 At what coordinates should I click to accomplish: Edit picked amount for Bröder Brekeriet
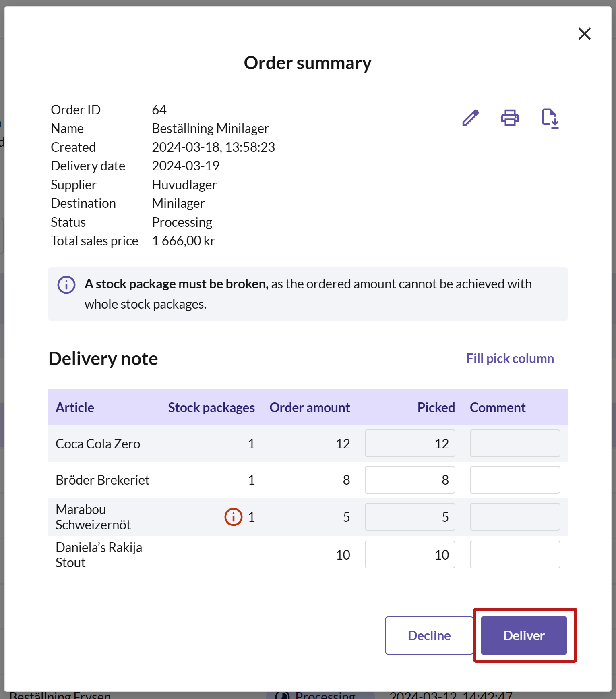(410, 480)
